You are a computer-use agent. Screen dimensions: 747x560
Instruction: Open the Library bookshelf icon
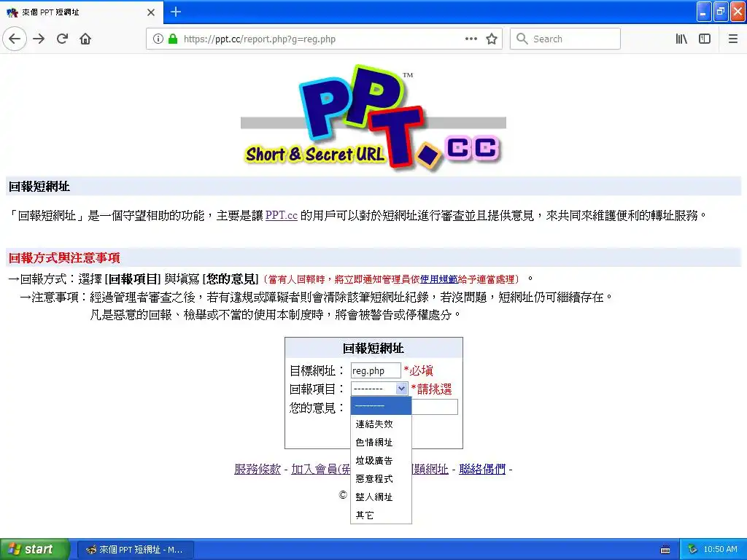[x=681, y=39]
